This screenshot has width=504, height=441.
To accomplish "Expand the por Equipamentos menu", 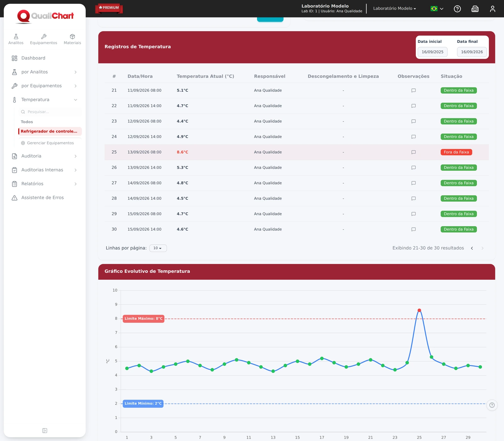I will (x=44, y=86).
